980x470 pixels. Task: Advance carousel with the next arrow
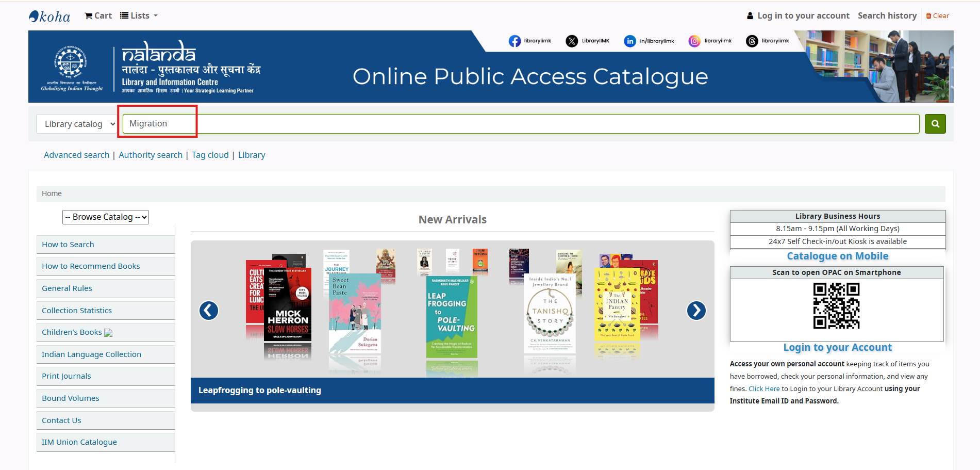696,311
